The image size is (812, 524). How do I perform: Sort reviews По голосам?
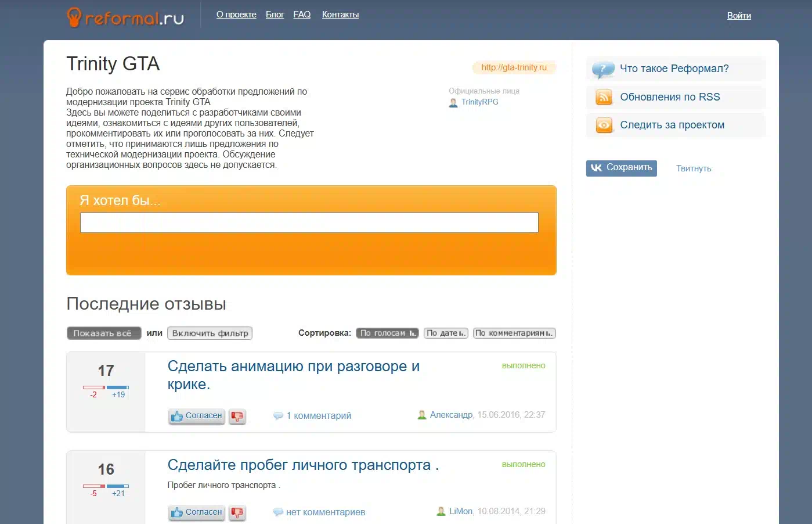coord(387,333)
